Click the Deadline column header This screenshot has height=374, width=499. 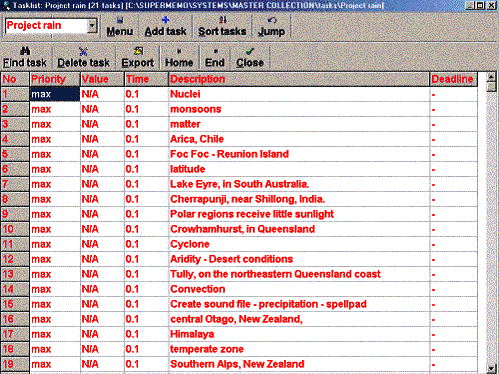tap(453, 79)
